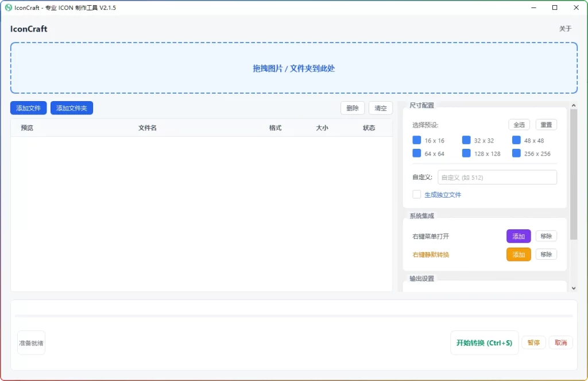Click 清空 to clear the file list
The height and width of the screenshot is (381, 588).
click(x=380, y=107)
